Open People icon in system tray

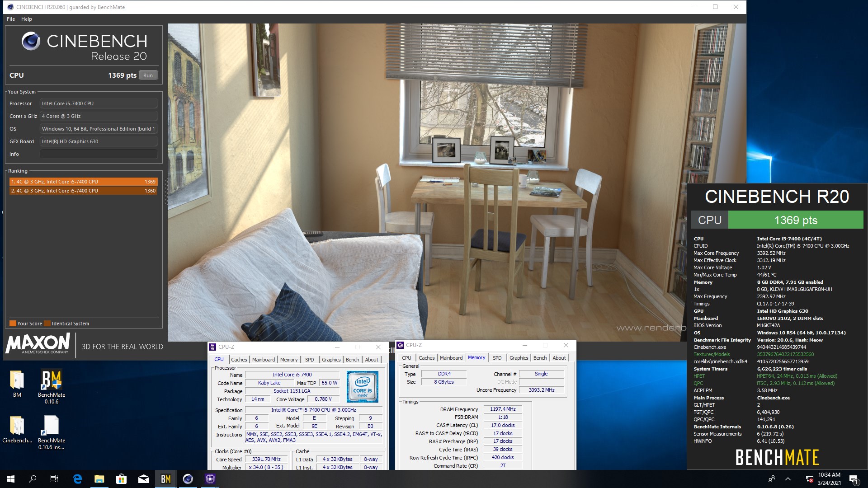(x=772, y=479)
